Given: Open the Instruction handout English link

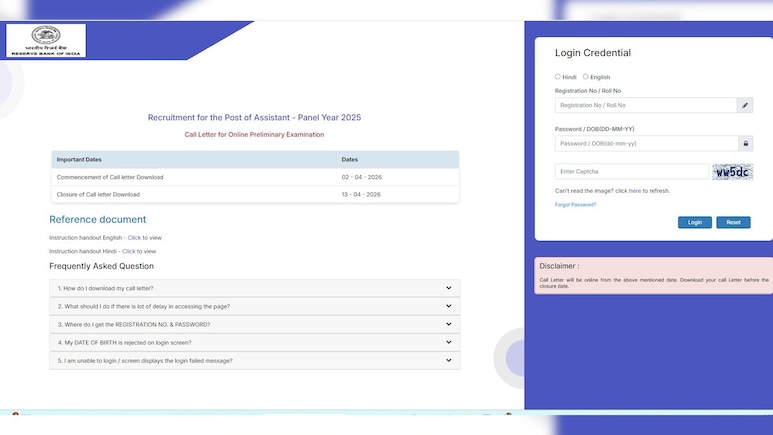Looking at the screenshot, I should (x=134, y=237).
